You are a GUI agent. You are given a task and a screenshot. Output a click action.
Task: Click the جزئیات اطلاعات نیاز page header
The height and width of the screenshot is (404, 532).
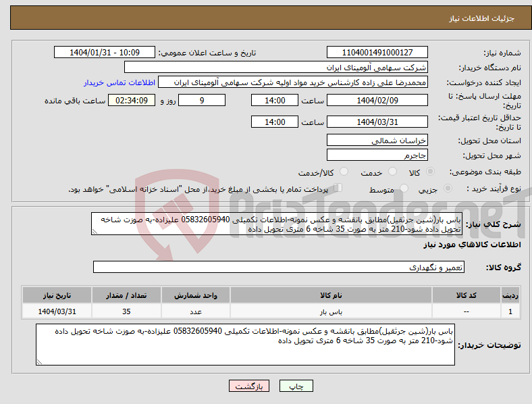(482, 18)
